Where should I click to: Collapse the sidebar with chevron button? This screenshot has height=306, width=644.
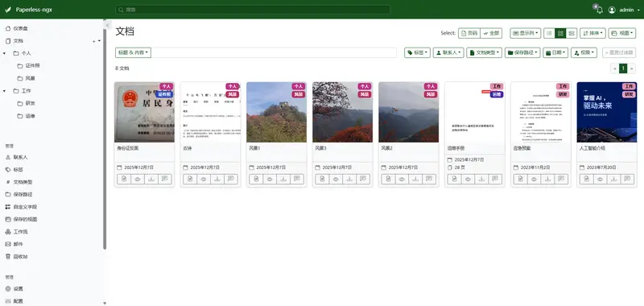pyautogui.click(x=108, y=26)
